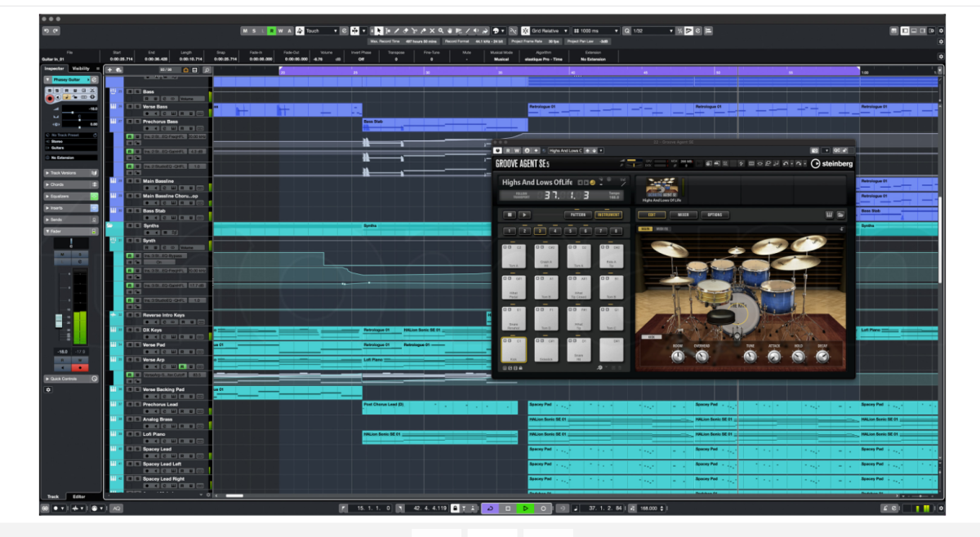Toggle the green Read R automation button
This screenshot has height=537, width=980.
pos(272,31)
